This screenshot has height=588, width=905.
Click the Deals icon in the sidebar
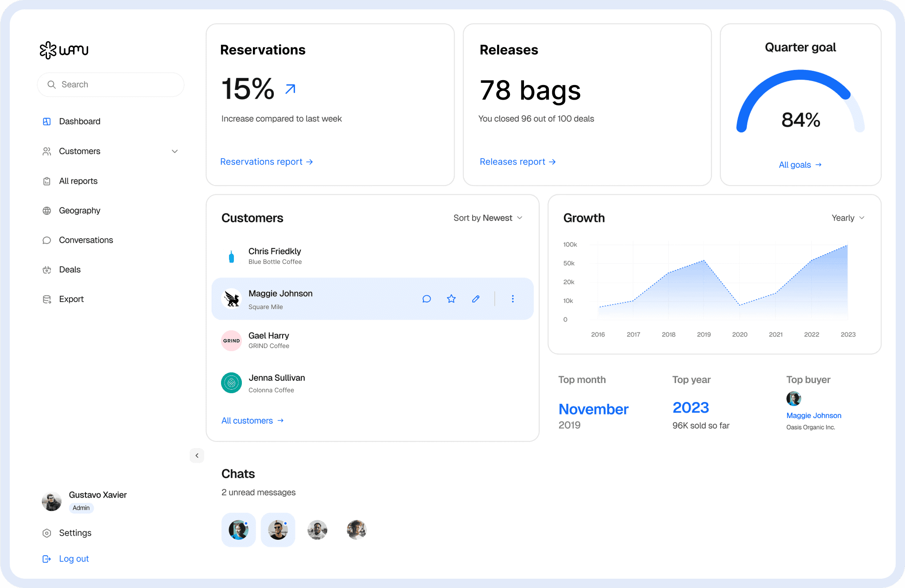47,270
